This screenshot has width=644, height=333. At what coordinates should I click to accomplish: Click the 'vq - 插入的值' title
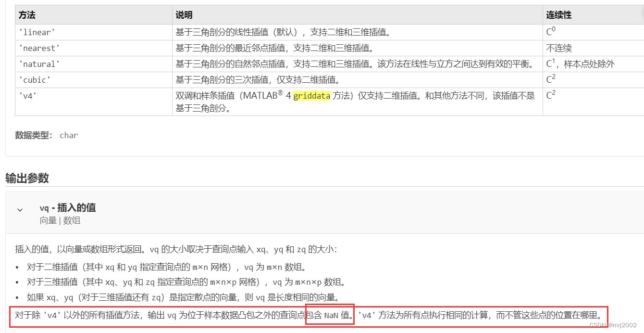[x=68, y=207]
